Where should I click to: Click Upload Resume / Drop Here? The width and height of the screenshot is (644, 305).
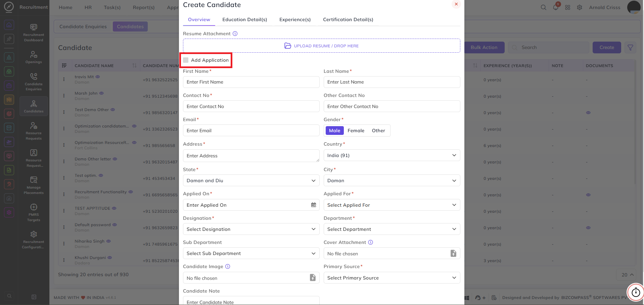pos(321,46)
